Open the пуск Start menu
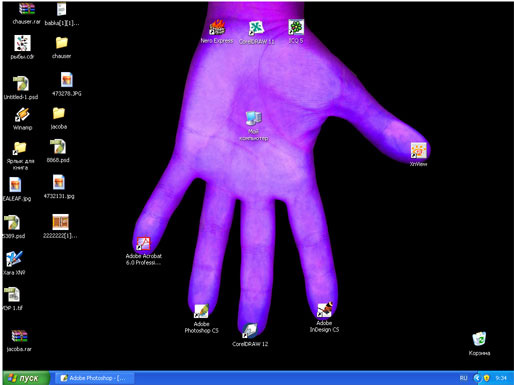514x385 pixels. 26,378
